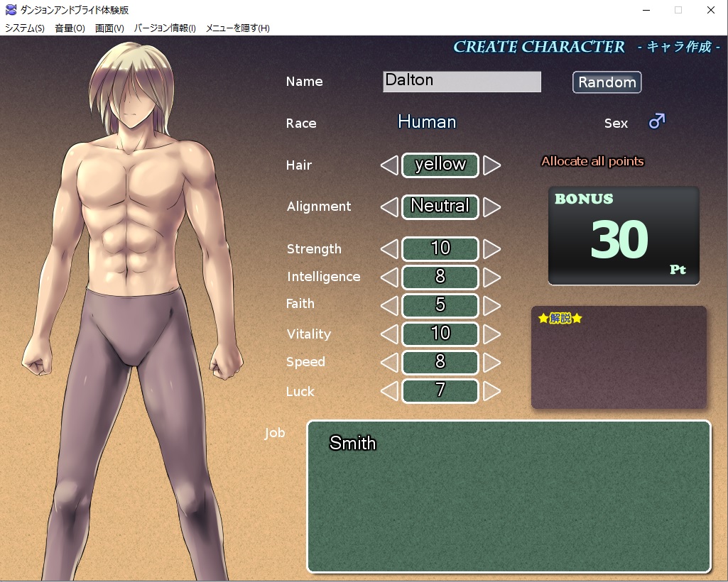Viewport: 728px width, 582px height.
Task: Click the Allocate all points text
Action: [592, 161]
